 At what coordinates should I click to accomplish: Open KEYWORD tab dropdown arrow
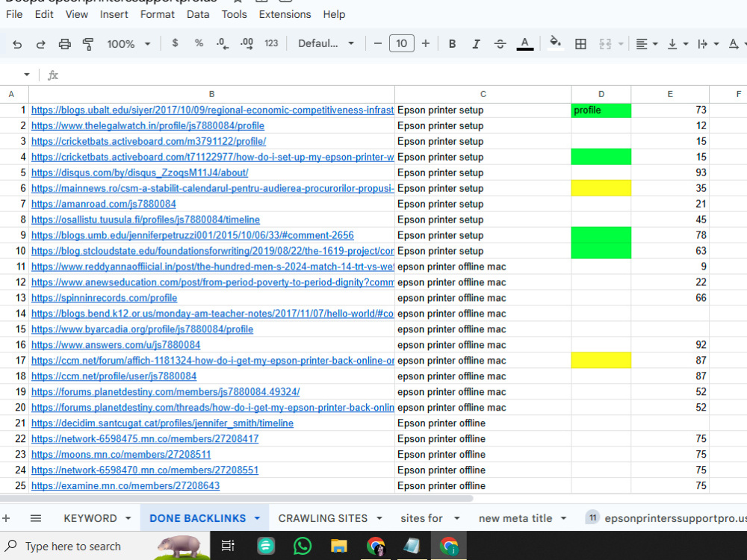click(128, 518)
